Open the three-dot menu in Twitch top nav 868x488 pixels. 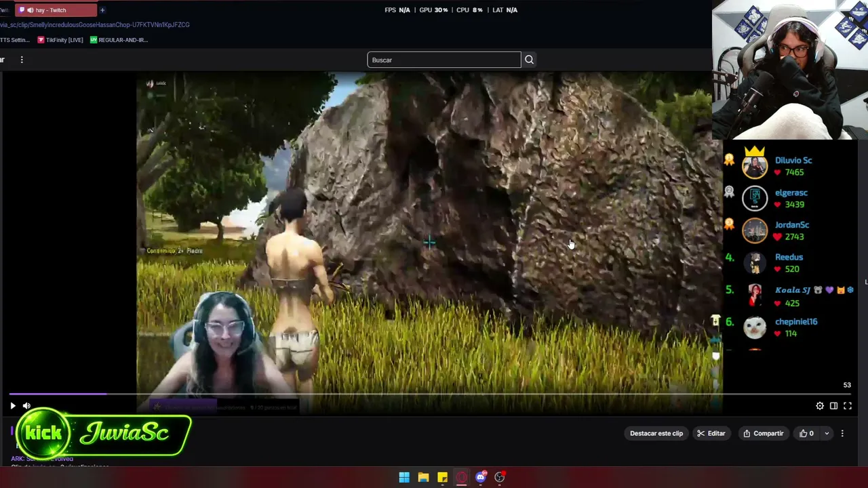[22, 60]
